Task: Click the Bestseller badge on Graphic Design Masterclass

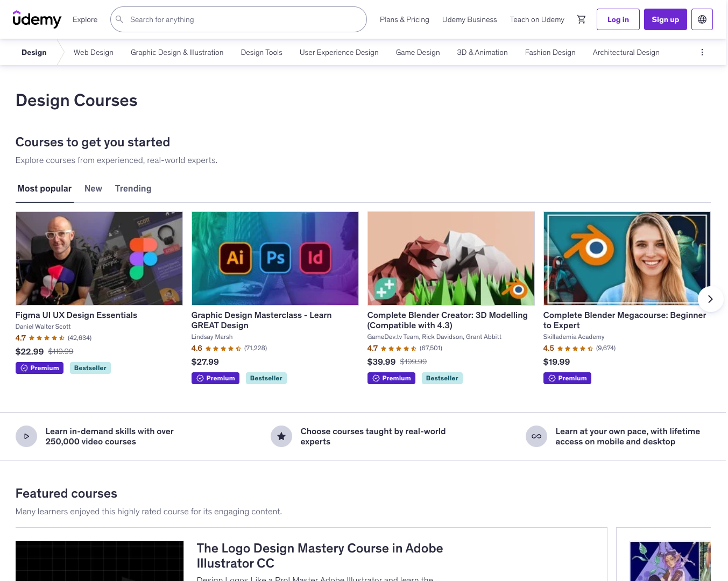Action: point(266,378)
